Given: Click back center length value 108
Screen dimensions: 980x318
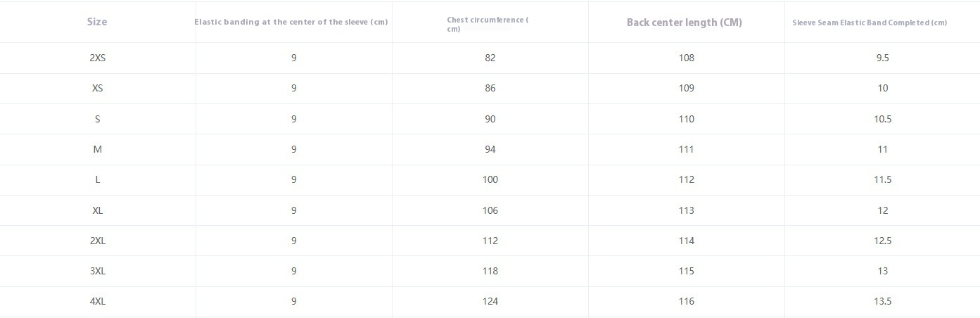Looking at the screenshot, I should pos(687,58).
